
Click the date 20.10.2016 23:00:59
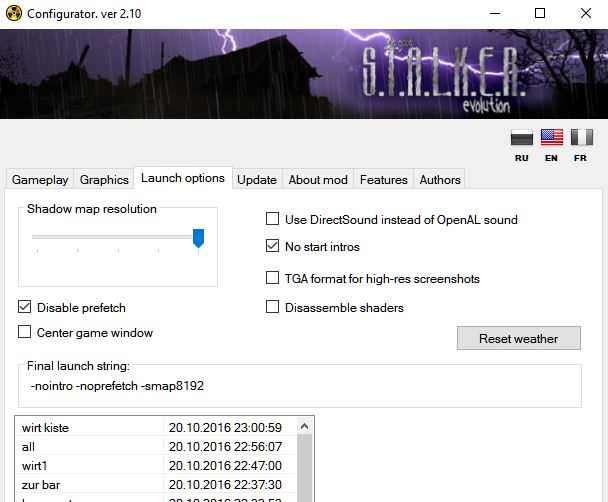click(x=225, y=428)
